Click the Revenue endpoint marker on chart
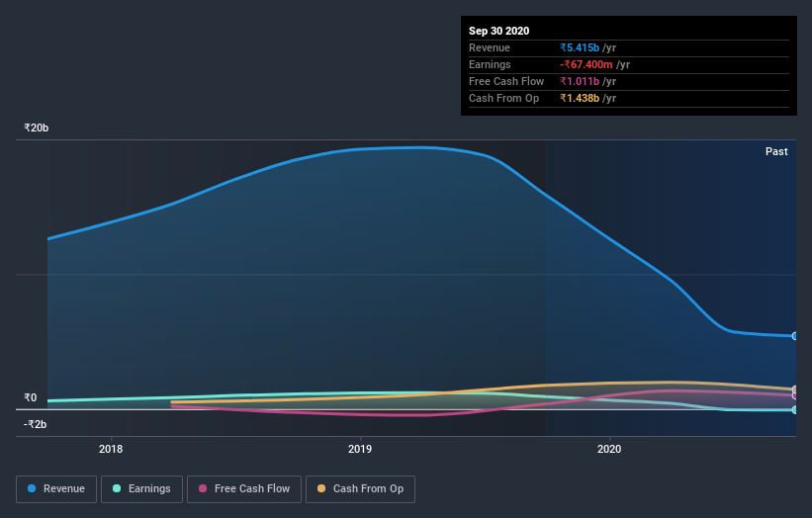The height and width of the screenshot is (518, 812). click(795, 336)
